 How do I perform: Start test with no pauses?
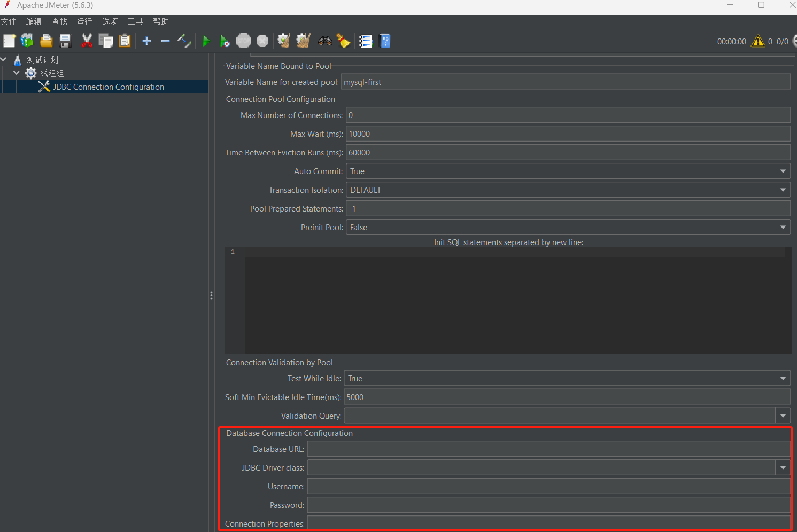tap(225, 41)
